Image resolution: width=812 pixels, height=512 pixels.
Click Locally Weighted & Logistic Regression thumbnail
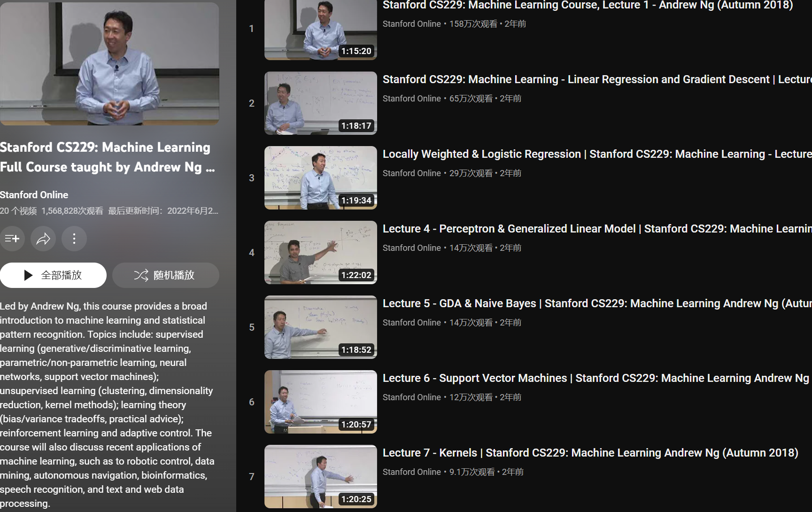pyautogui.click(x=321, y=178)
